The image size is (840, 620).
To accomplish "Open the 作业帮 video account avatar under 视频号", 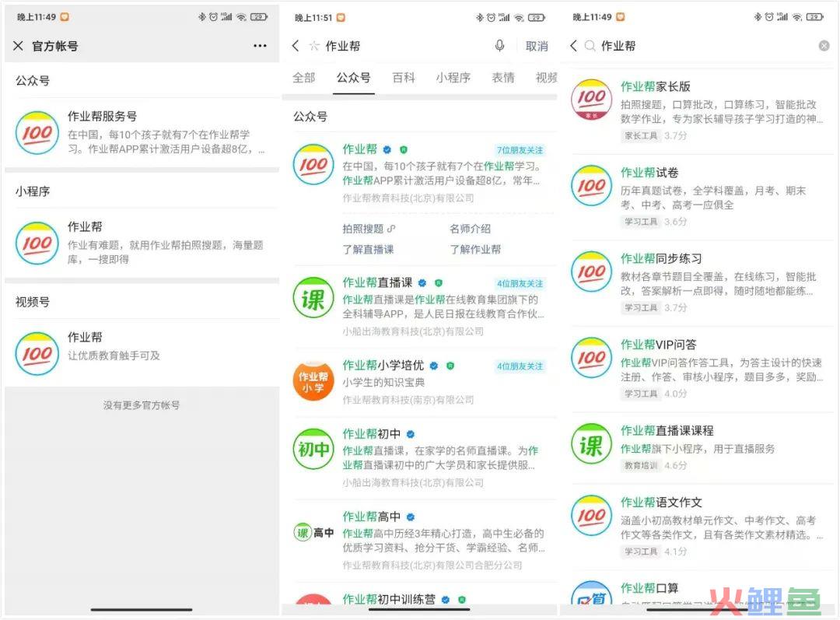I will click(x=37, y=354).
